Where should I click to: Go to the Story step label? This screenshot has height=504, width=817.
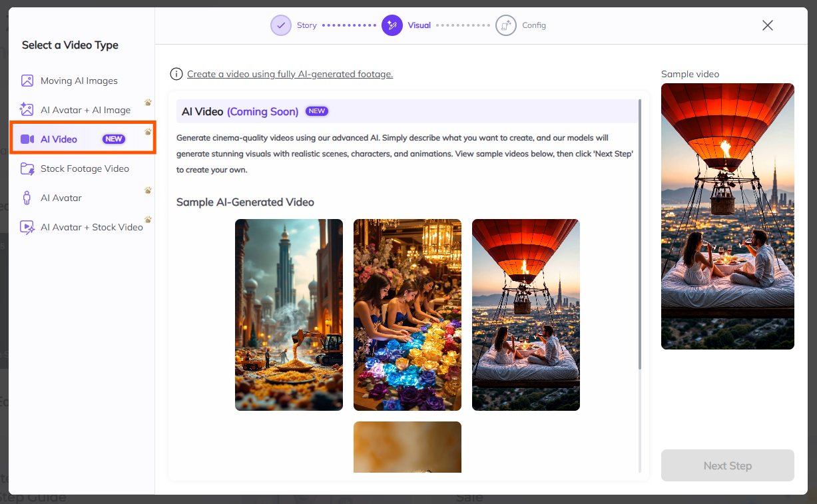(x=307, y=25)
